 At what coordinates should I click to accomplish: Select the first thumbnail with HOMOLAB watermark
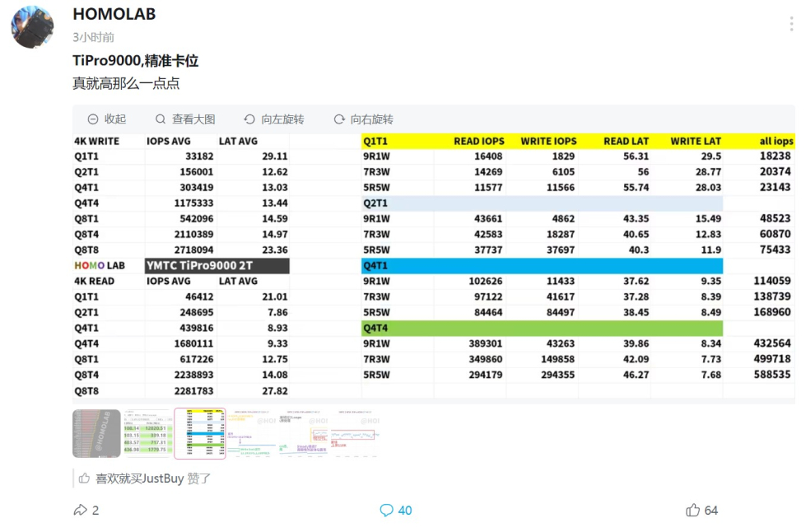pyautogui.click(x=96, y=433)
